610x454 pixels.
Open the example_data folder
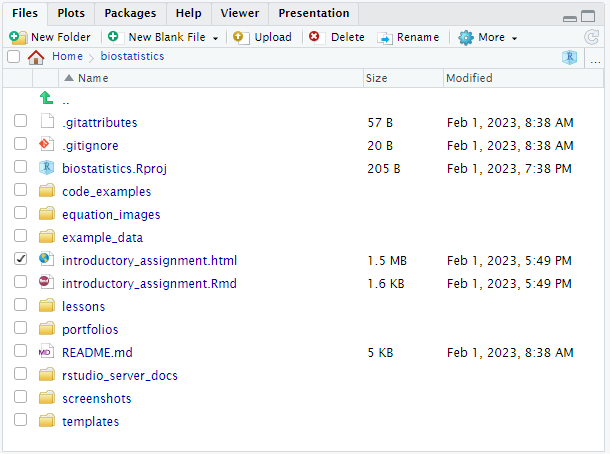(102, 238)
